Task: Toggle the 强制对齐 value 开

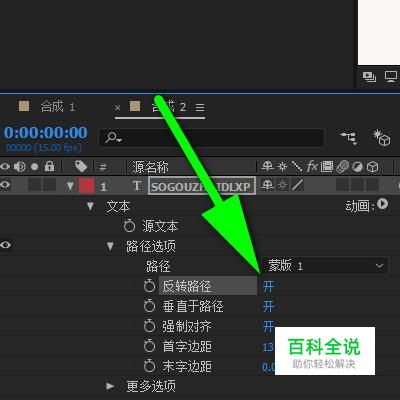Action: point(269,326)
